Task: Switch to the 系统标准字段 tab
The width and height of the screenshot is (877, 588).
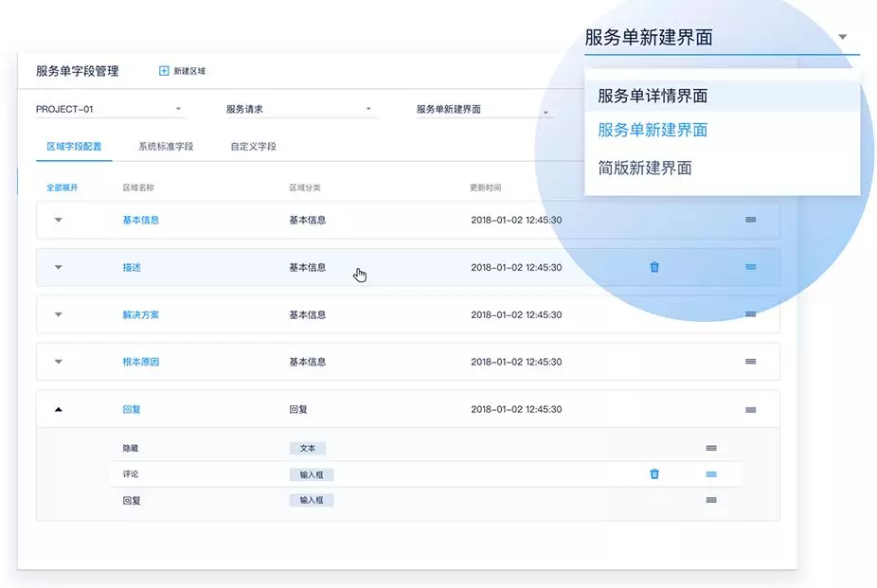Action: pos(166,147)
